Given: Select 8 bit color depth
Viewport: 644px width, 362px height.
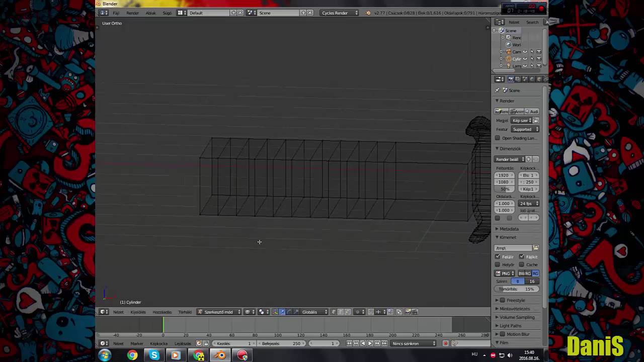Looking at the screenshot, I should [518, 282].
